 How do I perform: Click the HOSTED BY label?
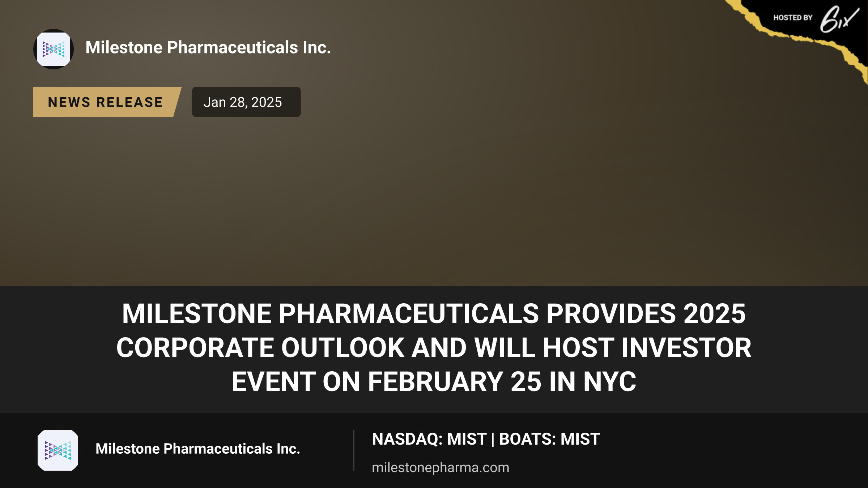point(793,18)
